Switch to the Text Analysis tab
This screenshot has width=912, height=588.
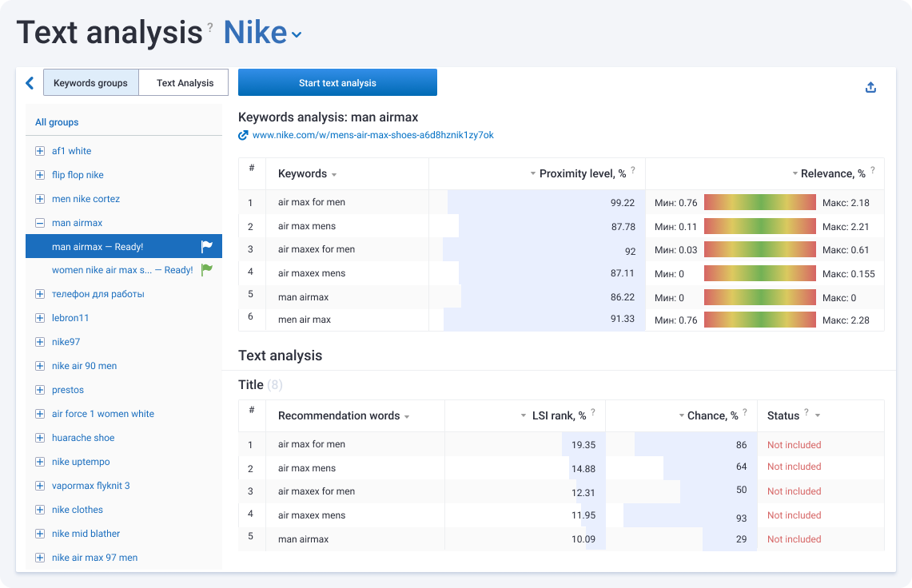(x=185, y=83)
